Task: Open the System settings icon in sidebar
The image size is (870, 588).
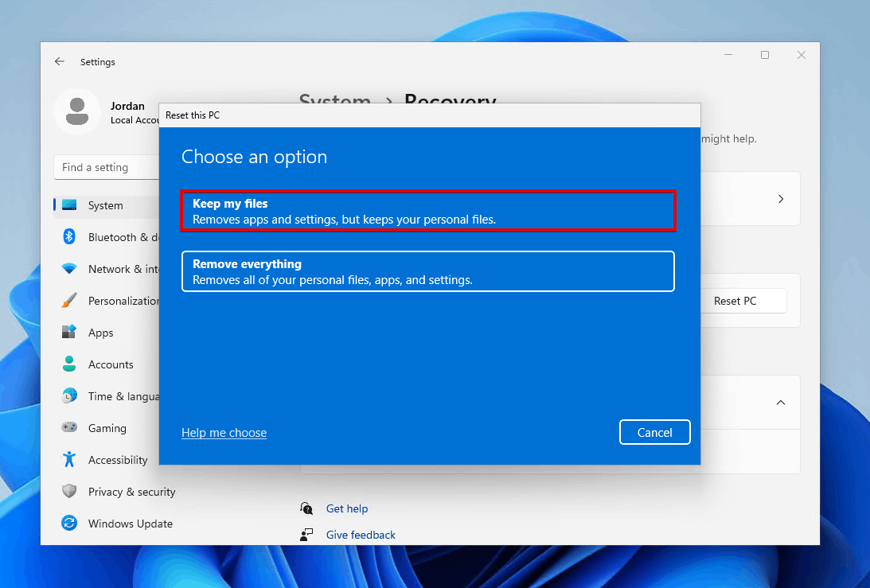Action: [69, 205]
